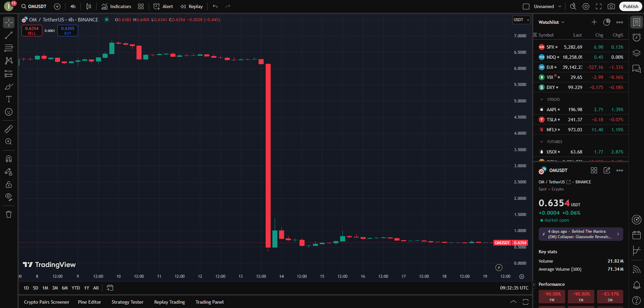Collapse the STOCKS section
Screen dimensions: 644x308
pos(541,99)
